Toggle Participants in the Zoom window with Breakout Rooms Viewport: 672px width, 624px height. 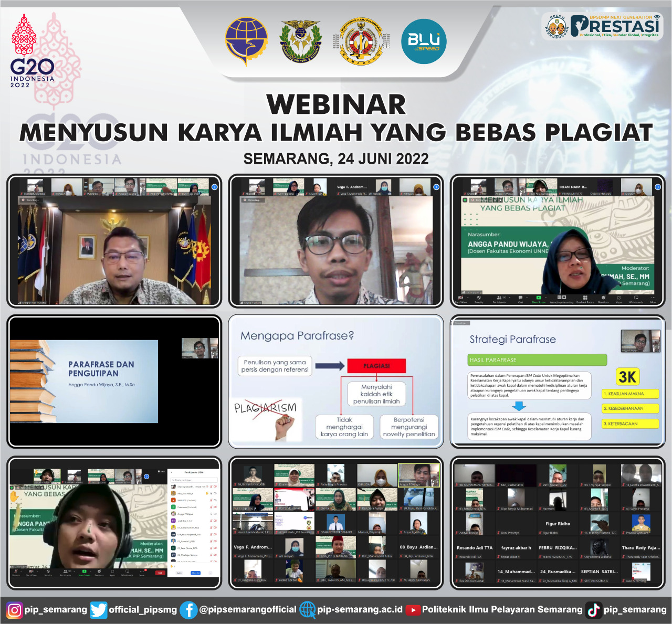(x=499, y=299)
